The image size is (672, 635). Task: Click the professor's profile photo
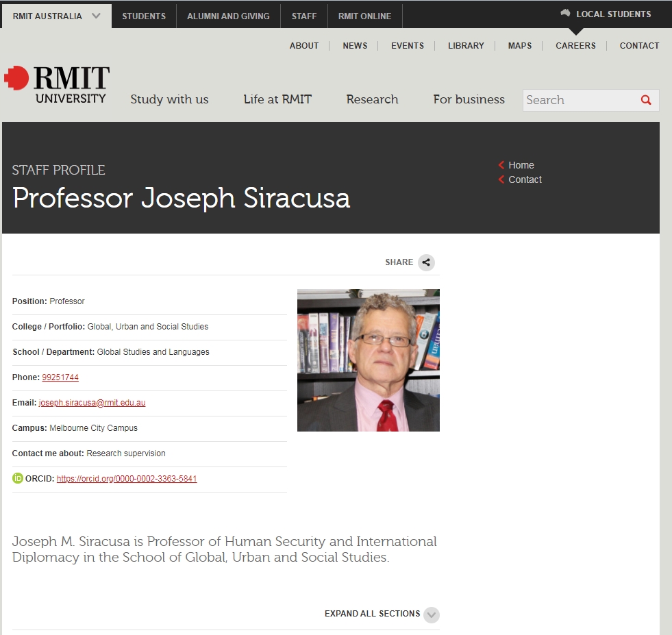pyautogui.click(x=369, y=360)
